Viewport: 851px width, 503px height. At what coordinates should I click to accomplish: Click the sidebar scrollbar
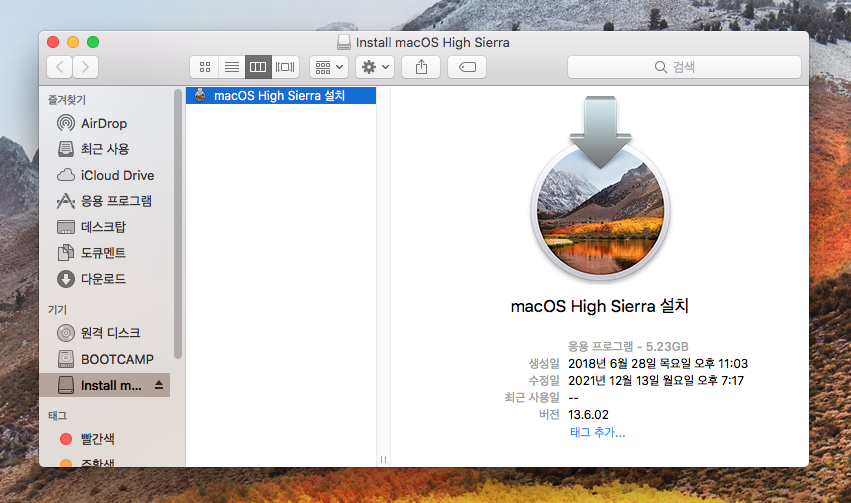click(177, 224)
